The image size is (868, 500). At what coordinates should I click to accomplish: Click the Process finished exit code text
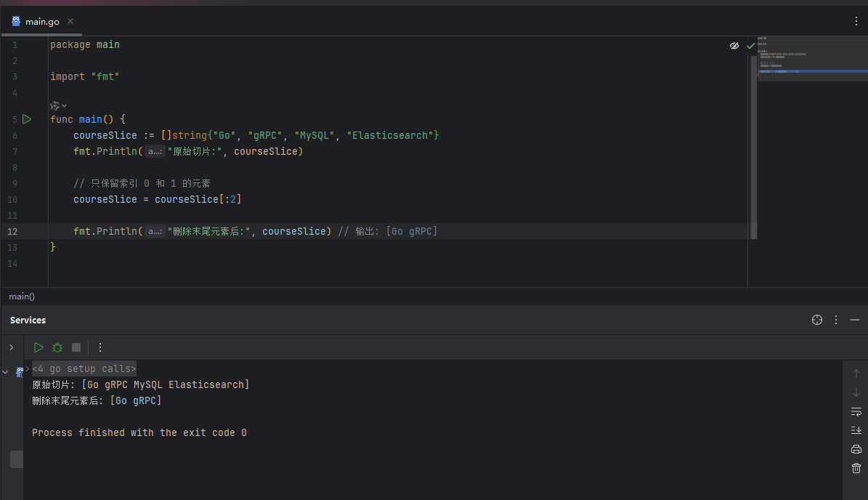139,432
